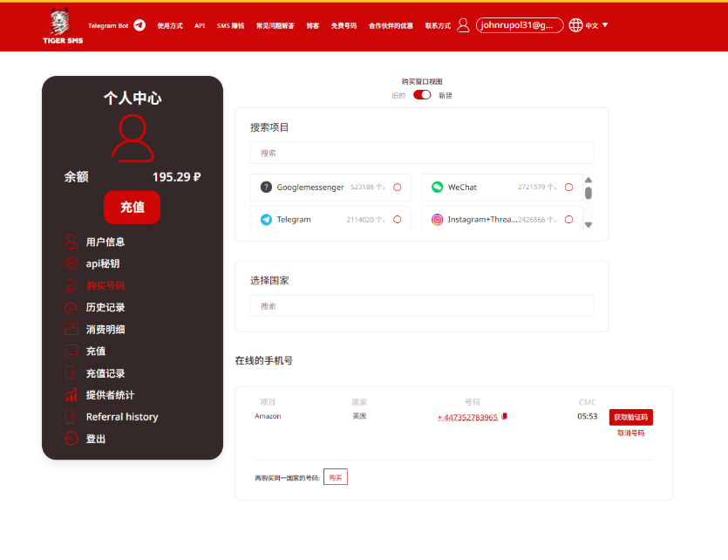Select the Instagram+Threads radio button
Viewport: 728px width, 560px height.
coord(568,219)
